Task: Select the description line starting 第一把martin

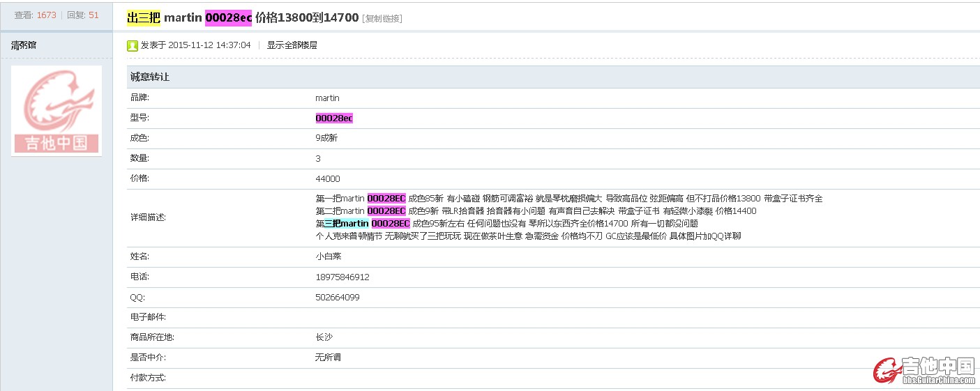Action: (x=568, y=199)
